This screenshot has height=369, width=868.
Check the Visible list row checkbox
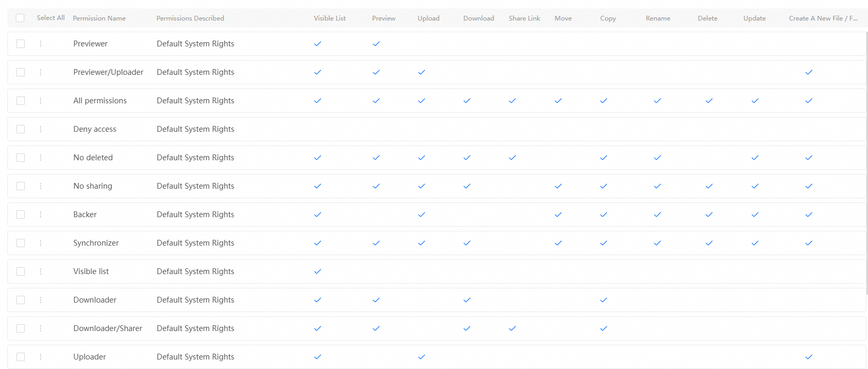pos(21,271)
